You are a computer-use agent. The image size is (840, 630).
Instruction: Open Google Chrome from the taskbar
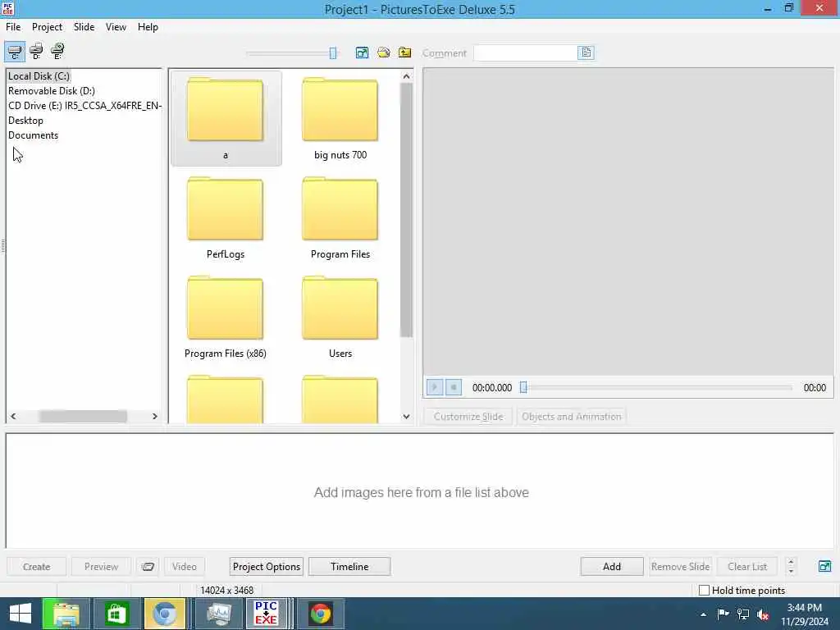pyautogui.click(x=321, y=614)
